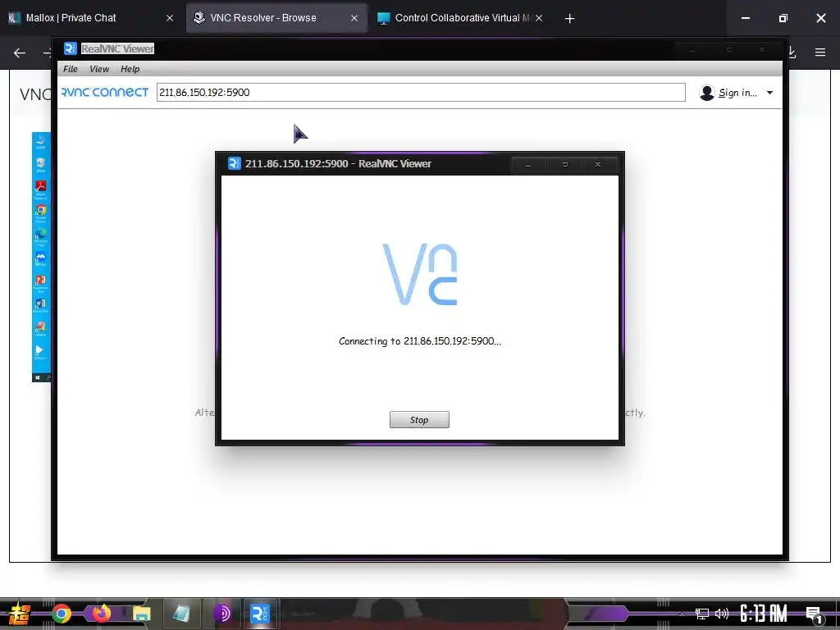Open the browser hamburger menu

coord(820,52)
